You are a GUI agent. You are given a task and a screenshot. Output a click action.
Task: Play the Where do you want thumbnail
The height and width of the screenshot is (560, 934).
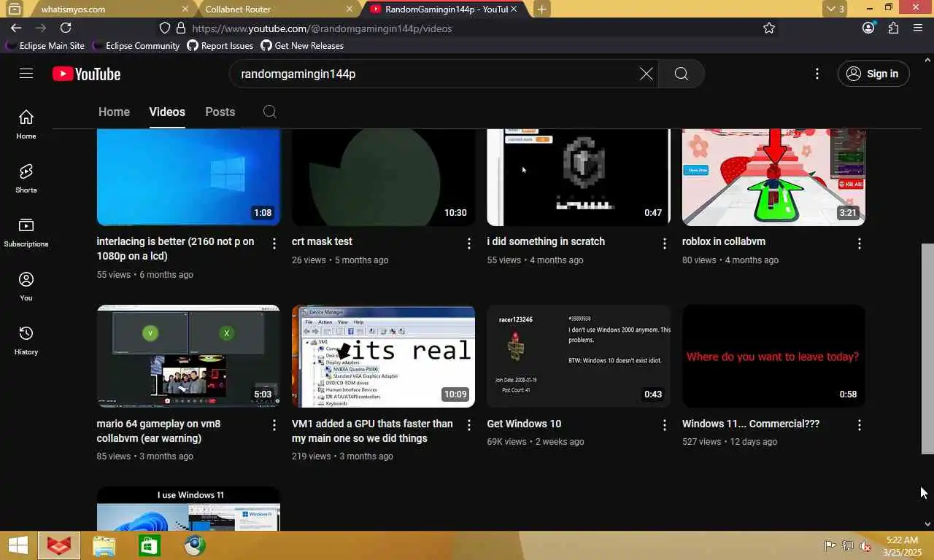pos(773,356)
